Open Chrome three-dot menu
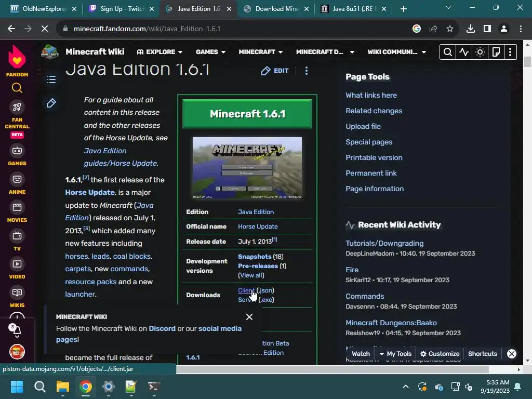Screen dimensions: 532x399 tap(521, 29)
